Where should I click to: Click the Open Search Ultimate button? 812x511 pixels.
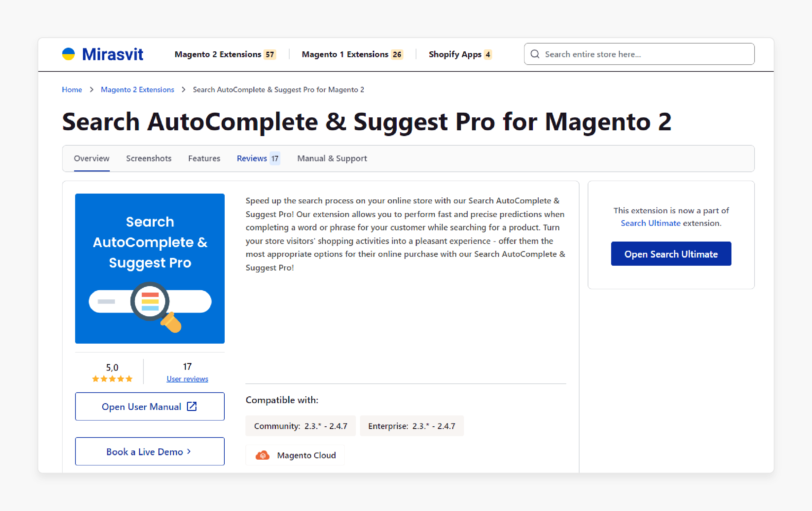671,254
